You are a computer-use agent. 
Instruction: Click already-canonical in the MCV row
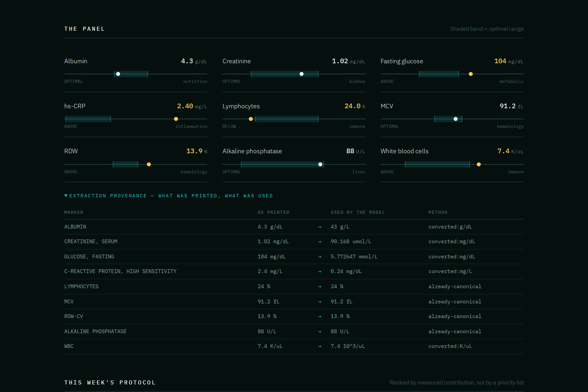click(455, 302)
